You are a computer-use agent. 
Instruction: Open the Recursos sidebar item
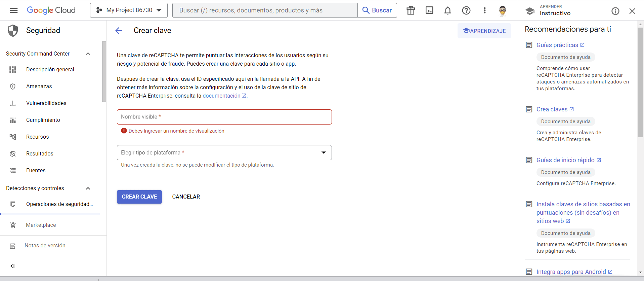37,137
